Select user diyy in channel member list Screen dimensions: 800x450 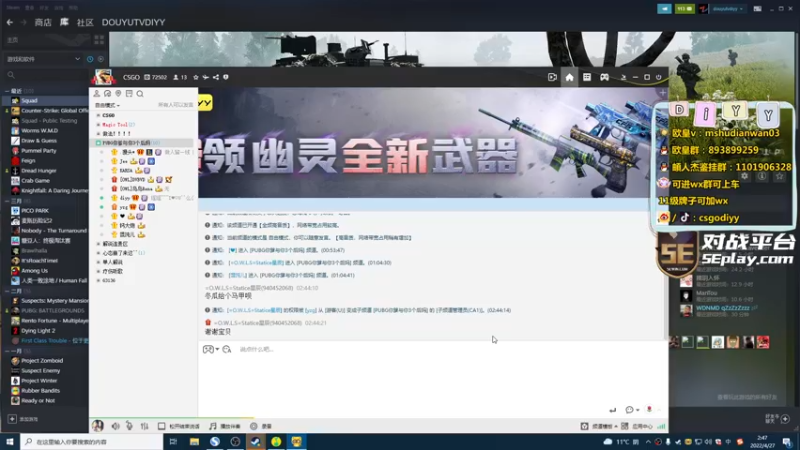click(125, 198)
